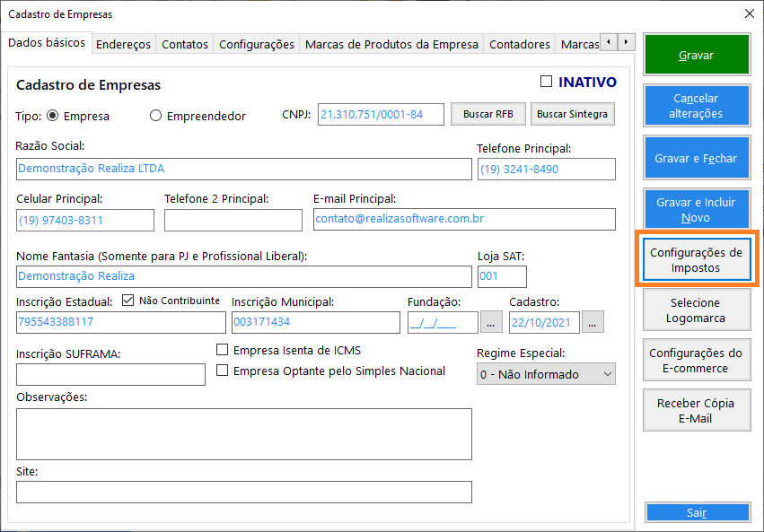This screenshot has width=764, height=532.
Task: Click the Selecione Logomarca button
Action: (x=696, y=310)
